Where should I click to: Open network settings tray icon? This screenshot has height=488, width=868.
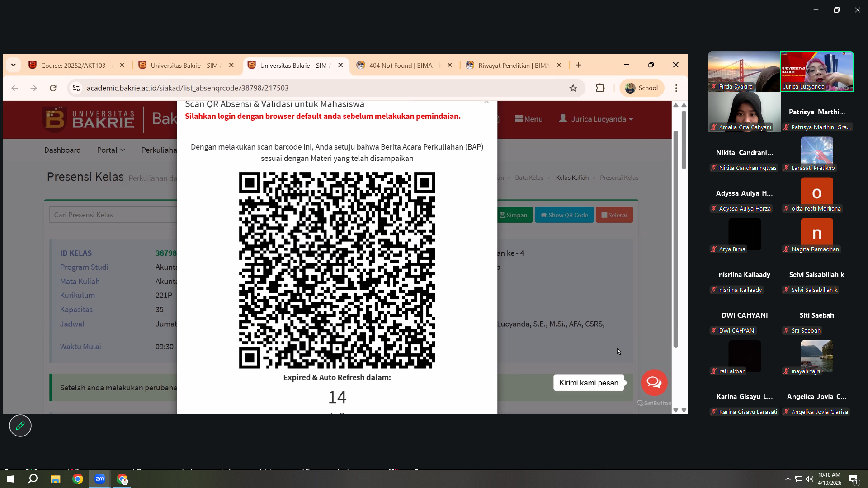(x=799, y=479)
